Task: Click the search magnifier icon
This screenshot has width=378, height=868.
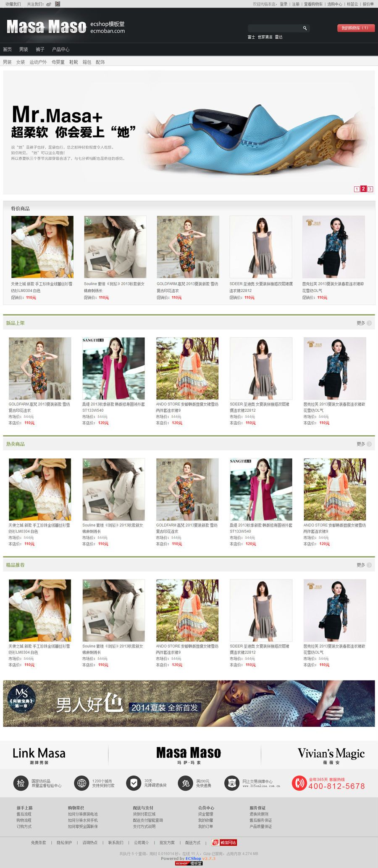Action: (305, 28)
